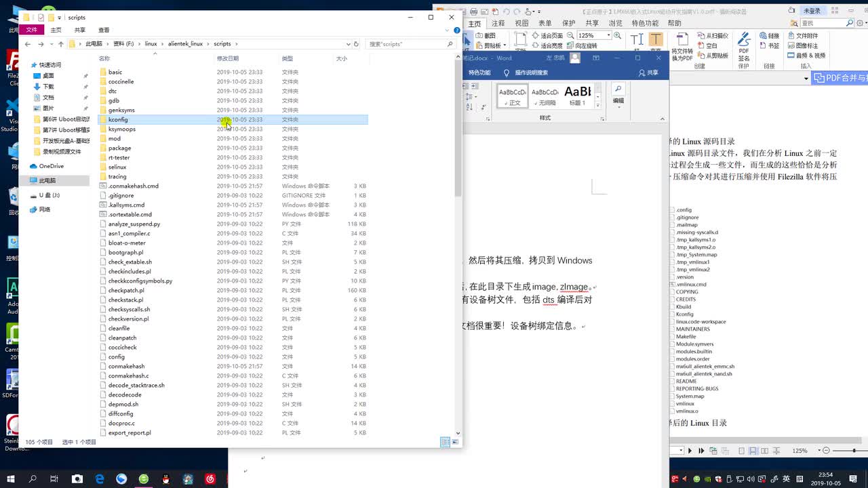
Task: Launch Edge browser from taskbar
Action: [100, 479]
